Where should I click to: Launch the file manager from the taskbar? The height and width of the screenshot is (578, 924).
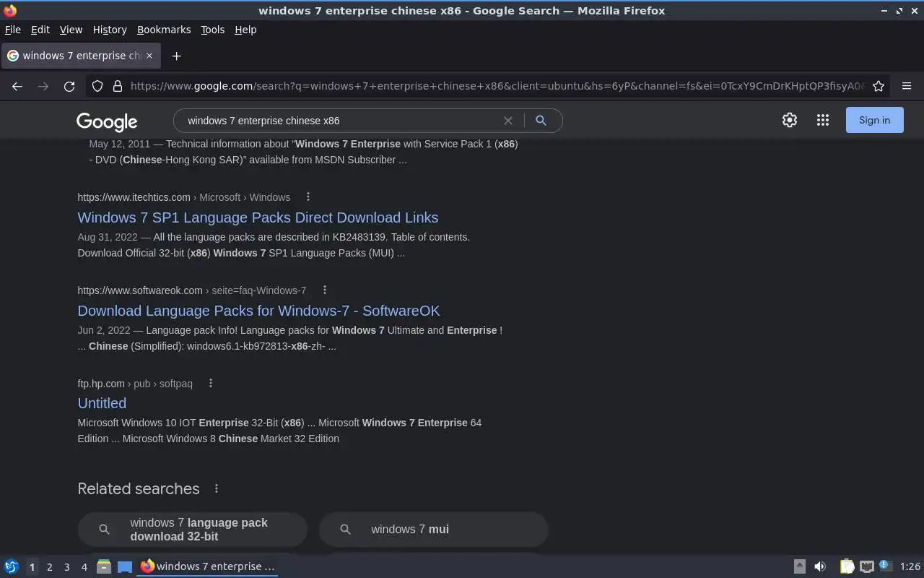(x=104, y=566)
